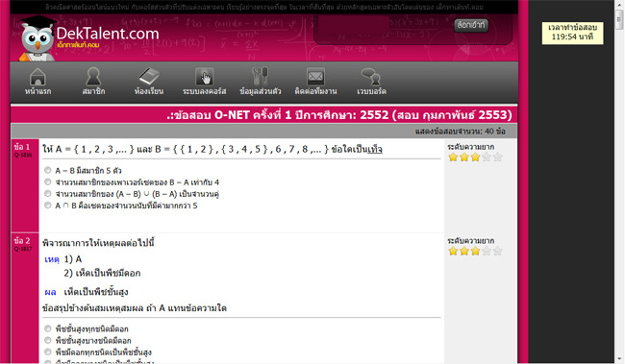Viewport: 625px width, 364px height.
Task: Click the ติดต่อทีมงาน menu label
Action: (x=315, y=91)
